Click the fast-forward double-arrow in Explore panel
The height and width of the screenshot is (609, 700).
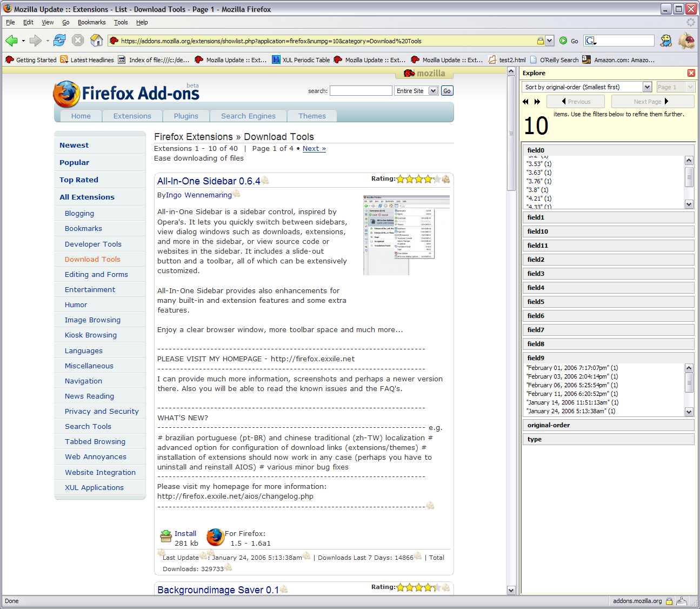point(537,102)
